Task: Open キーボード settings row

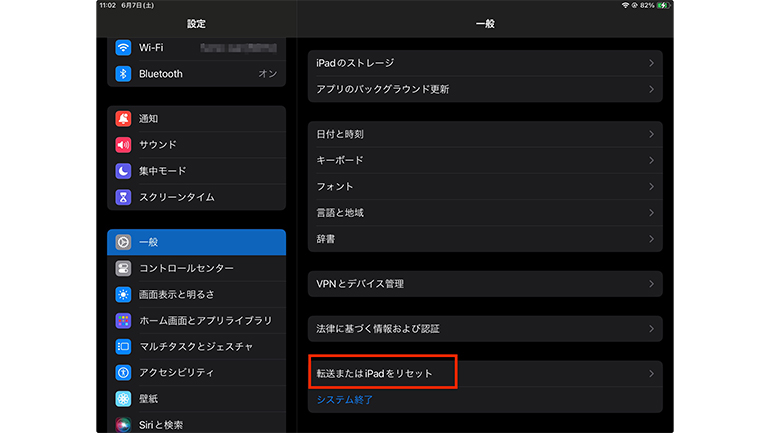Action: (485, 161)
